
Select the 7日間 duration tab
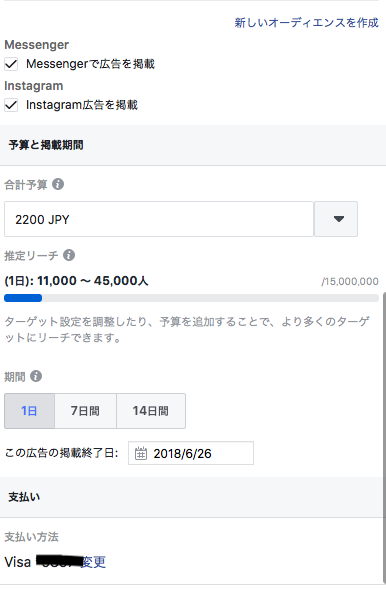click(x=86, y=411)
